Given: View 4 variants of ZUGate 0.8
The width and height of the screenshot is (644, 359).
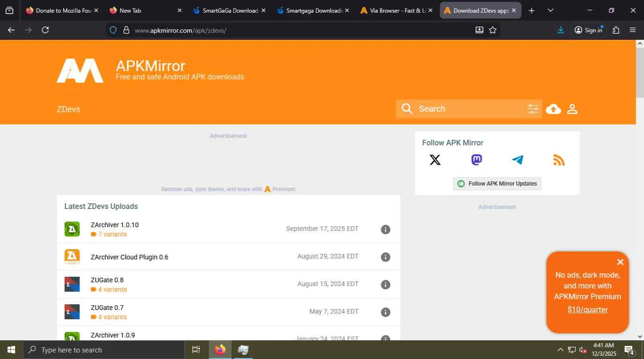Looking at the screenshot, I should tap(109, 289).
